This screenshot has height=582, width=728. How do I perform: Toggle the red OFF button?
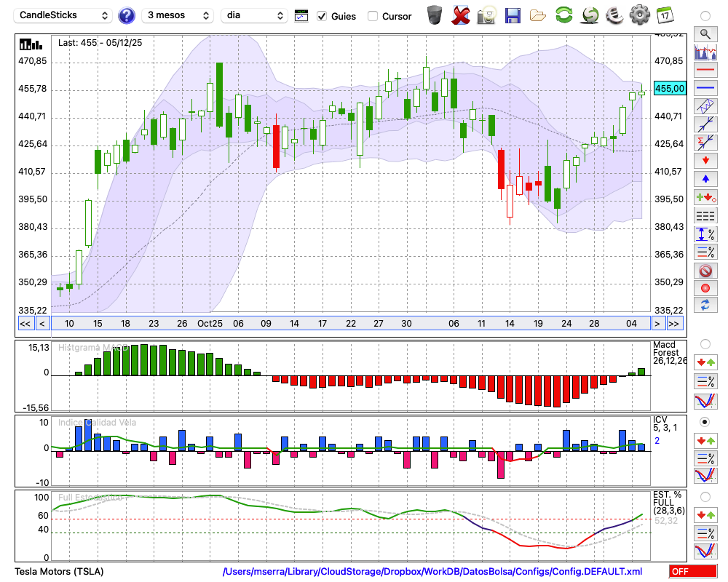(x=693, y=571)
